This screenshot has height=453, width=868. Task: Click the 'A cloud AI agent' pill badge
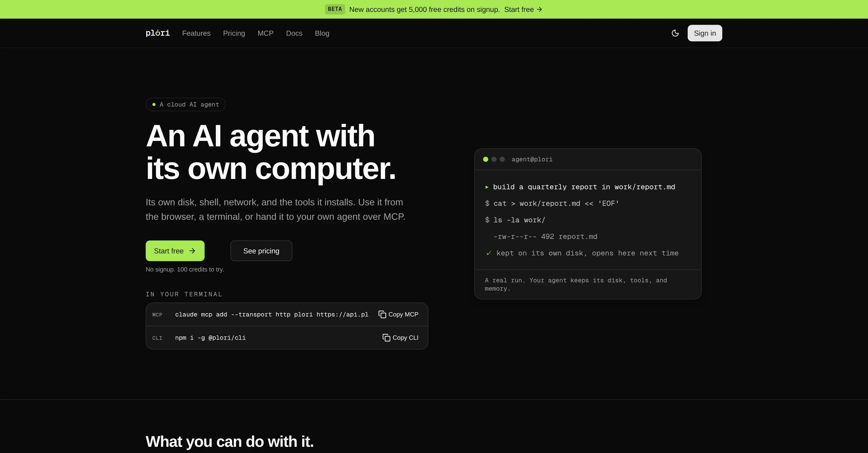coord(186,104)
